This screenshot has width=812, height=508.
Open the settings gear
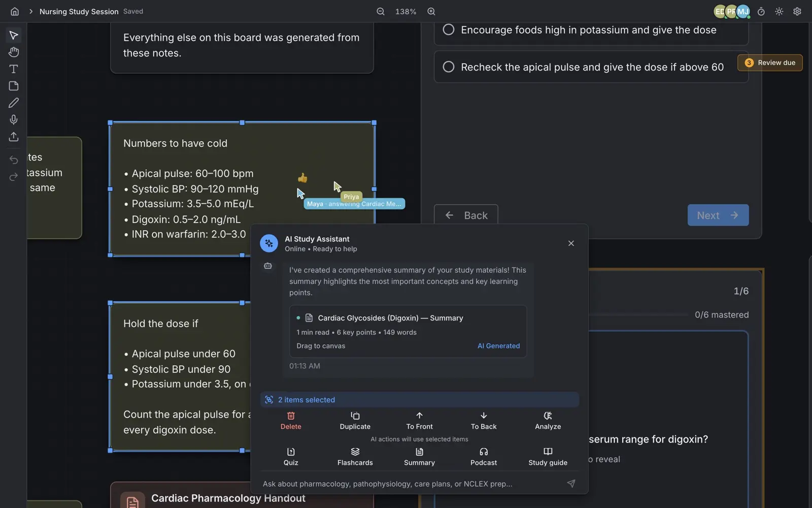pyautogui.click(x=797, y=11)
